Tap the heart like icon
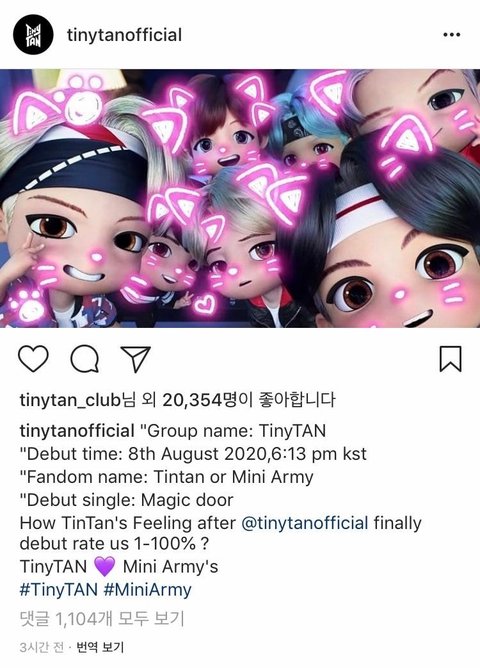The height and width of the screenshot is (668, 480). pyautogui.click(x=33, y=359)
